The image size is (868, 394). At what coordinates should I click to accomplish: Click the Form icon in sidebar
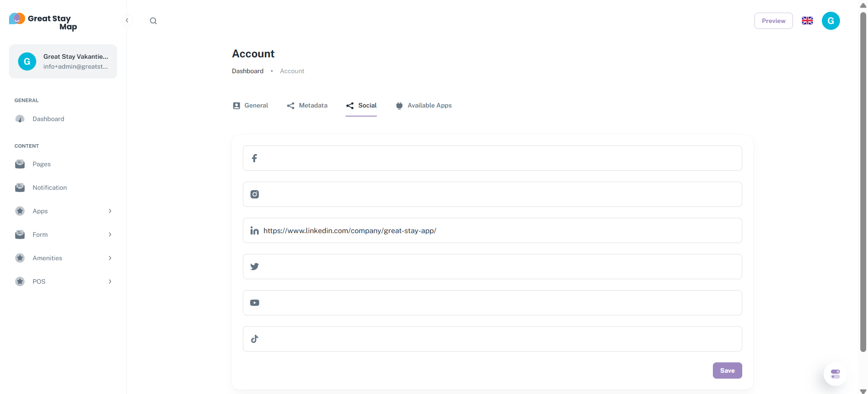pyautogui.click(x=20, y=235)
